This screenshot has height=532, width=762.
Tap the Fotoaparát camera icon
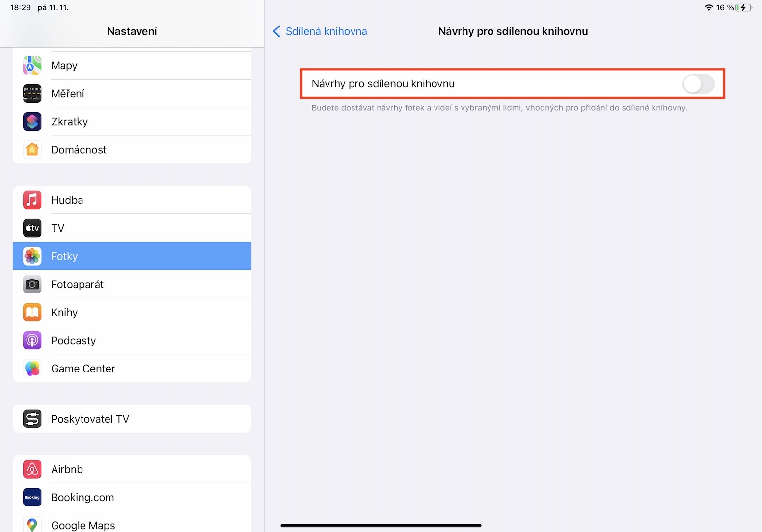pyautogui.click(x=32, y=284)
